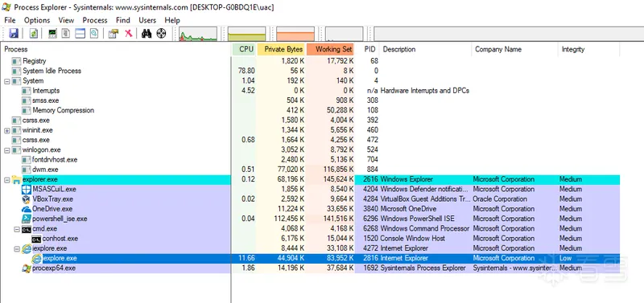Collapse the explorer.exe tree node

pos(7,179)
